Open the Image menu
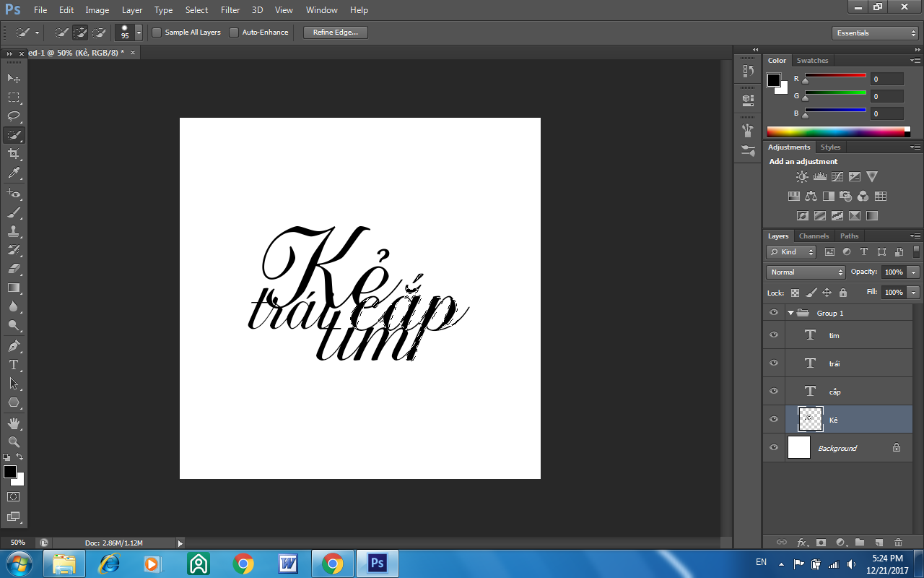 point(97,10)
